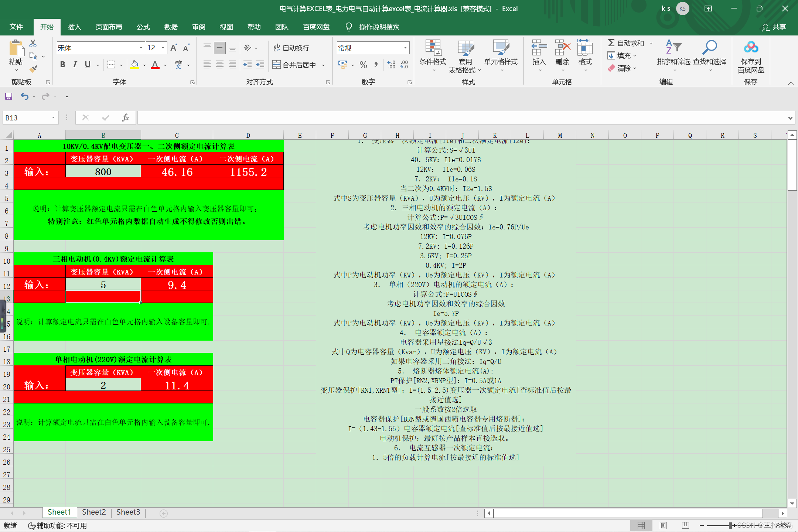Toggle bold formatting
Screen dimensions: 798x532
click(x=62, y=65)
